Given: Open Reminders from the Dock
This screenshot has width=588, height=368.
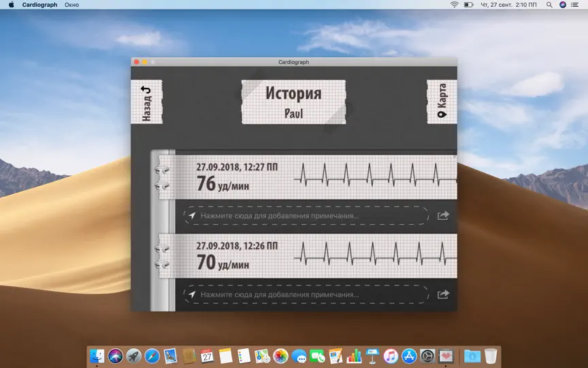Looking at the screenshot, I should [244, 355].
